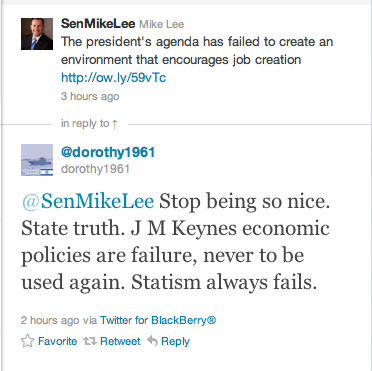This screenshot has width=372, height=371.
Task: Open the @SenMikeLee mention in reply
Action: 88,201
